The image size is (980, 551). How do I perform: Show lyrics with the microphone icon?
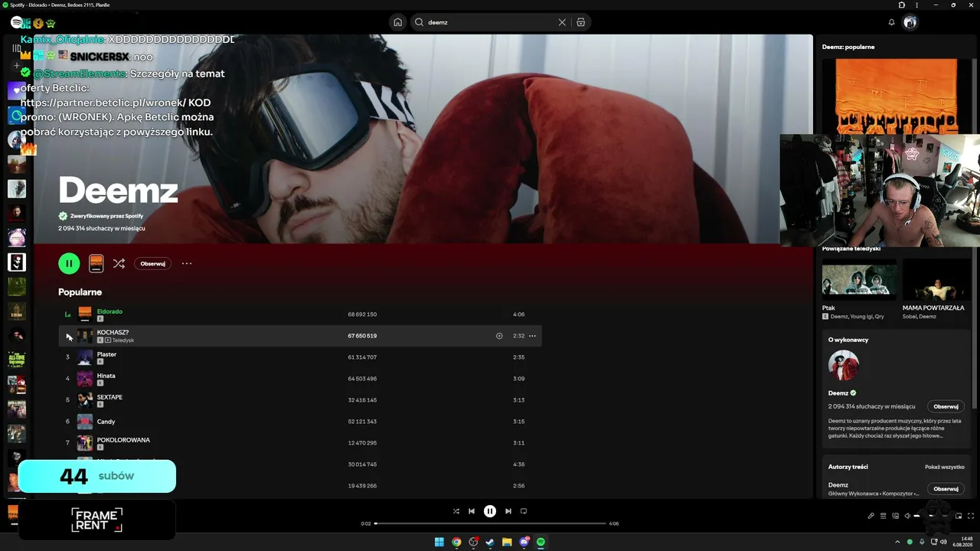(x=871, y=516)
